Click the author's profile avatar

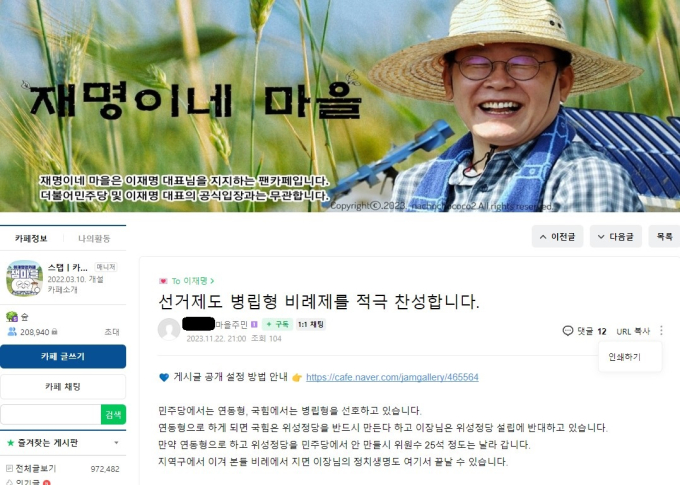(169, 329)
